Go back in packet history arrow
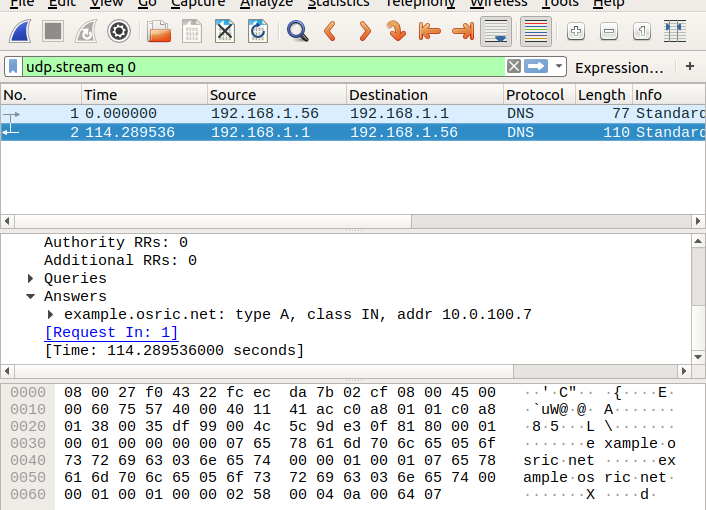This screenshot has height=510, width=706. point(330,32)
